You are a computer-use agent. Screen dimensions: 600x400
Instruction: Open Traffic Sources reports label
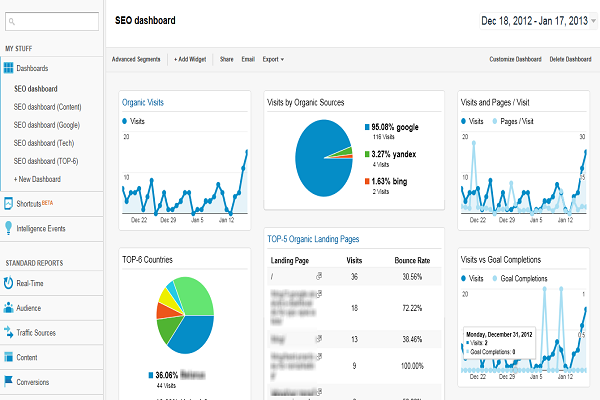36,333
